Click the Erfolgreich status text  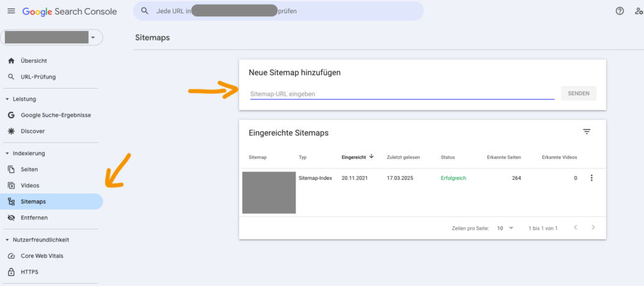(x=453, y=178)
